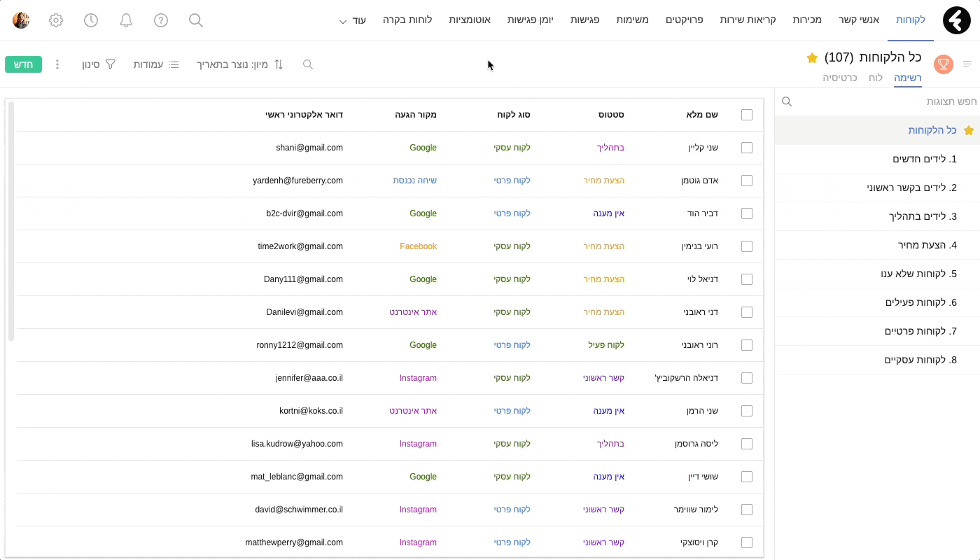The height and width of the screenshot is (560, 980).
Task: Click the Facebook source in רועי בנימין row
Action: pyautogui.click(x=418, y=246)
